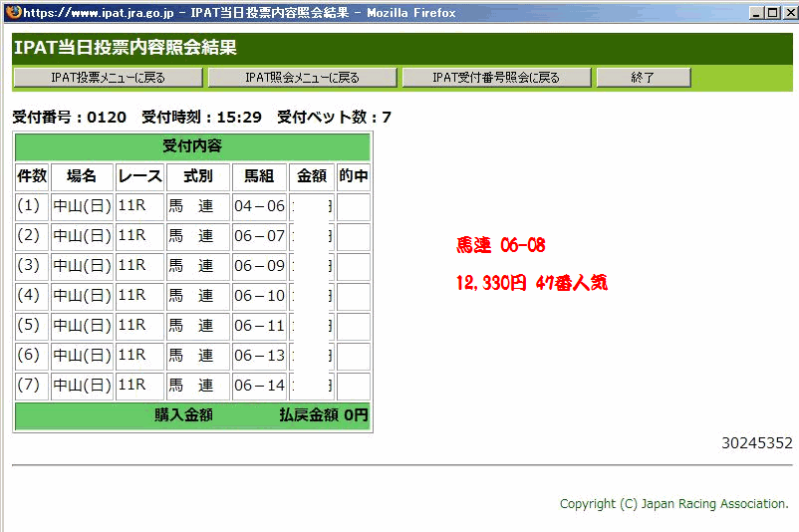Click row number (4) cell
Screen dimensions: 799x532
[32, 297]
